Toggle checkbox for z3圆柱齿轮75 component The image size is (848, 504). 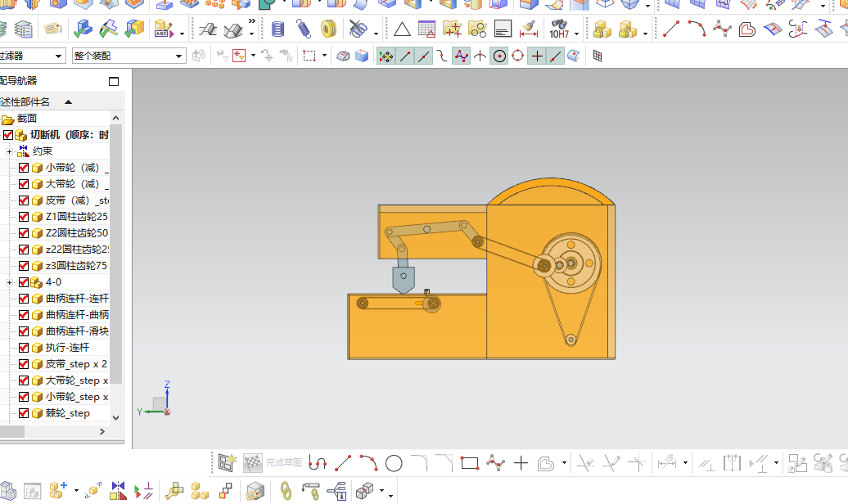[x=23, y=266]
